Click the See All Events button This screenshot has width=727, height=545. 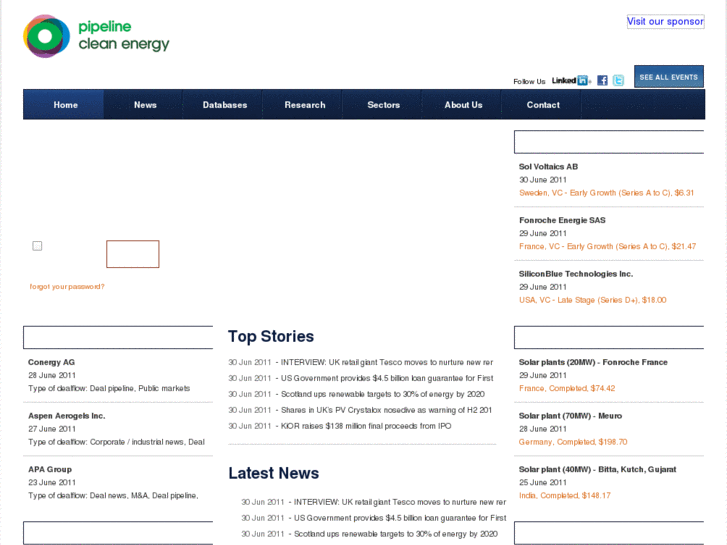[669, 77]
